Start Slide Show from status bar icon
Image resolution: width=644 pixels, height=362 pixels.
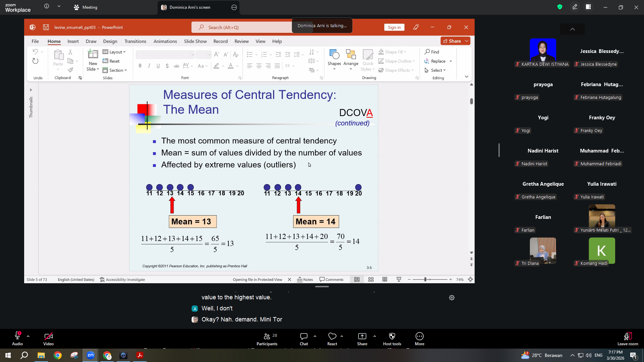399,280
